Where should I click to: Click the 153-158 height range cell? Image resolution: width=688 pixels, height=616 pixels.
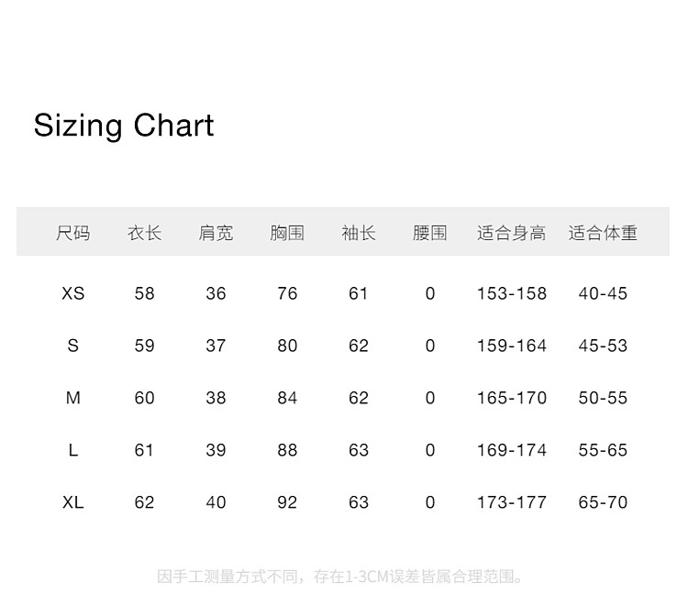pyautogui.click(x=511, y=293)
